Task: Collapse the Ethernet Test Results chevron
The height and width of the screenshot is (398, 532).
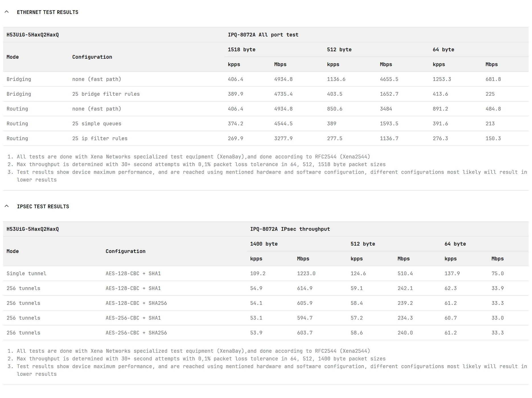Action: (7, 12)
